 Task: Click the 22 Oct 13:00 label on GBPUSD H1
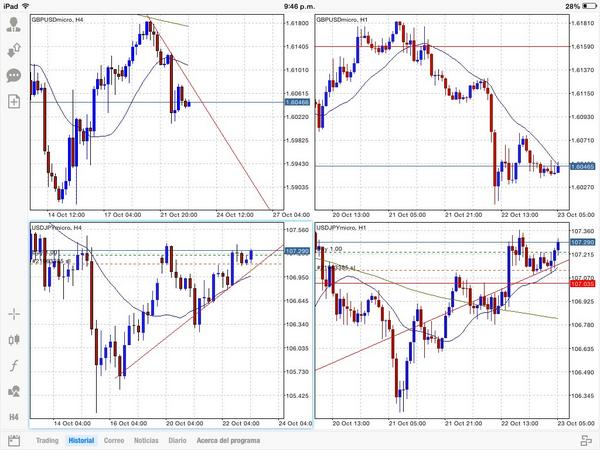coord(520,215)
